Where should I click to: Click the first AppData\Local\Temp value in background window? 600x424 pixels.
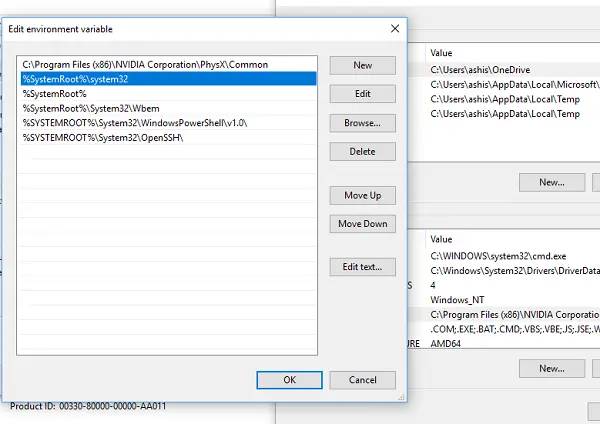pyautogui.click(x=505, y=99)
